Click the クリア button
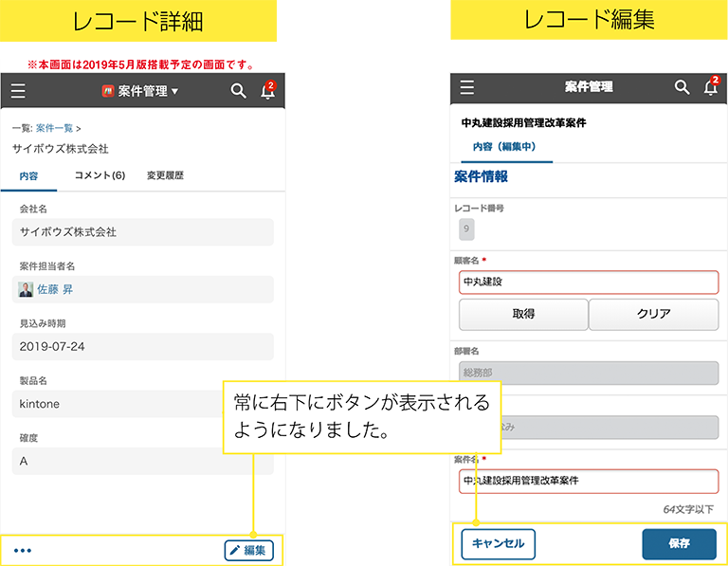This screenshot has height=566, width=728. (654, 315)
